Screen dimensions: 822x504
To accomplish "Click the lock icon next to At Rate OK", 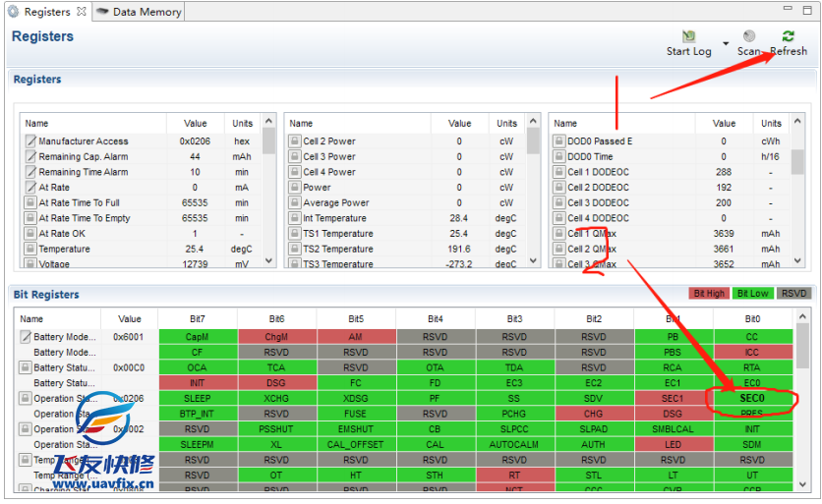I will (x=30, y=234).
